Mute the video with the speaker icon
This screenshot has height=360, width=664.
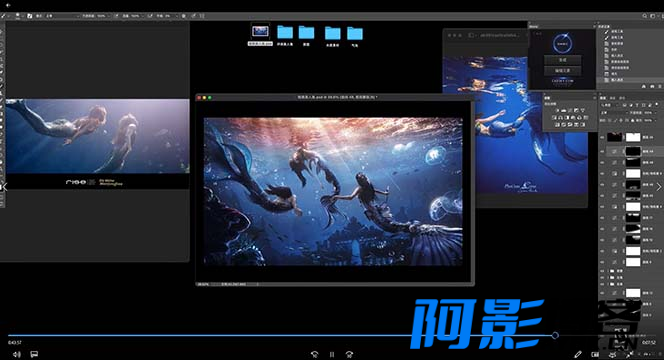pyautogui.click(x=17, y=354)
